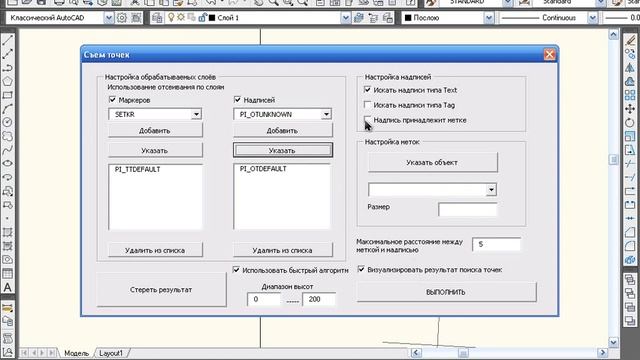The image size is (640, 360).
Task: Open Workspace settings gear icon
Action: click(x=122, y=18)
